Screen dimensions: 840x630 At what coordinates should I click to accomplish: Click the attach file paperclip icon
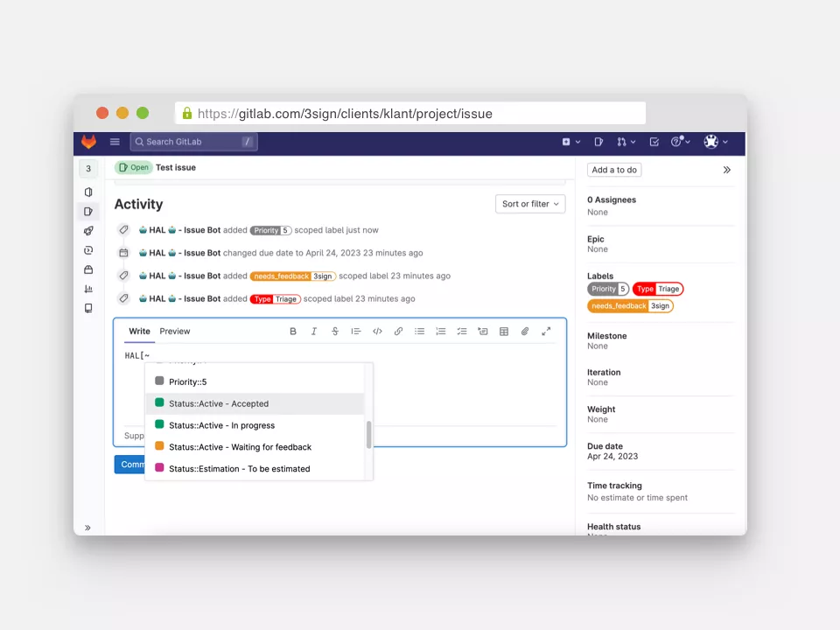pyautogui.click(x=525, y=332)
